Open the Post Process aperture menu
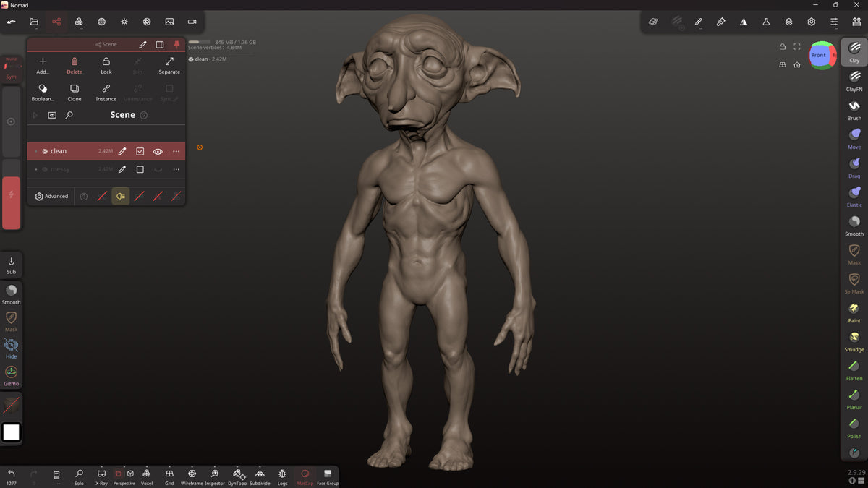The height and width of the screenshot is (488, 868). (147, 22)
